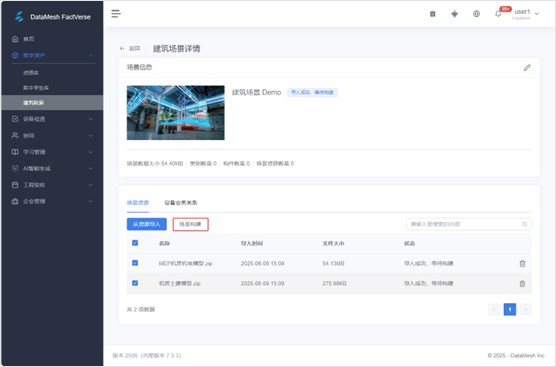
Task: Uncheck the 机房土建模型.zip checkbox
Action: coord(135,283)
